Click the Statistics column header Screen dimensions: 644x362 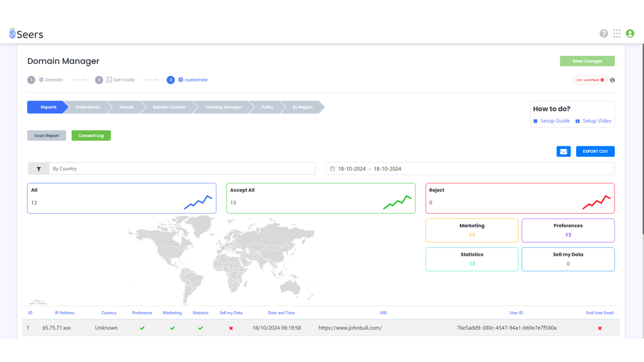click(200, 313)
